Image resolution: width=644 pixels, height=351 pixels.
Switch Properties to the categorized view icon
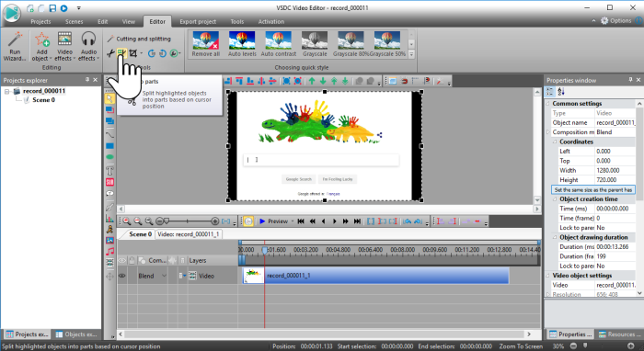point(550,92)
